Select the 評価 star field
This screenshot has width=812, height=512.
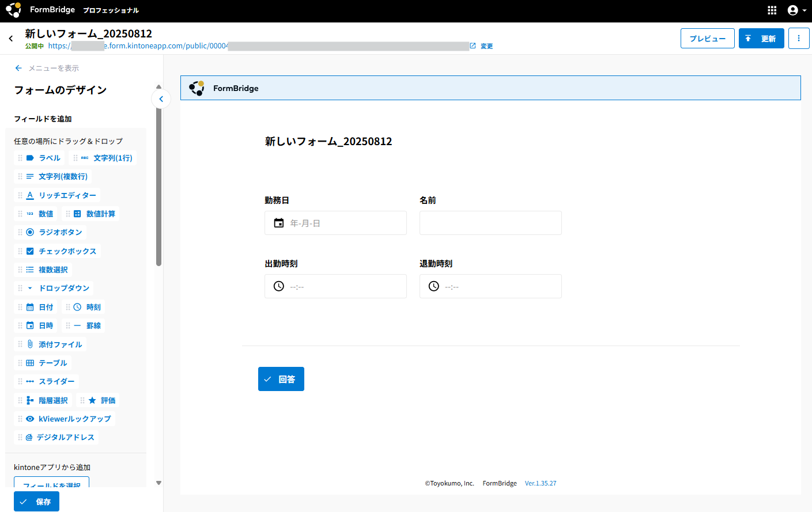98,400
